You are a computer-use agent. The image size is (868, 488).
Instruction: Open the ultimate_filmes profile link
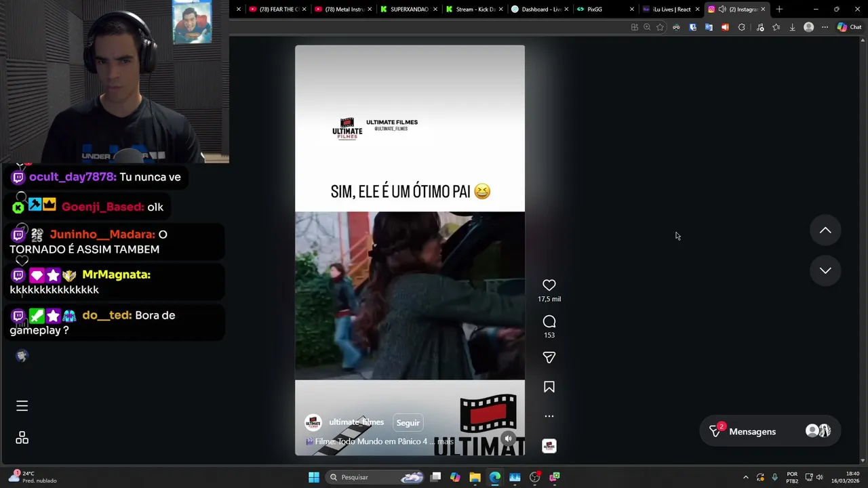356,422
